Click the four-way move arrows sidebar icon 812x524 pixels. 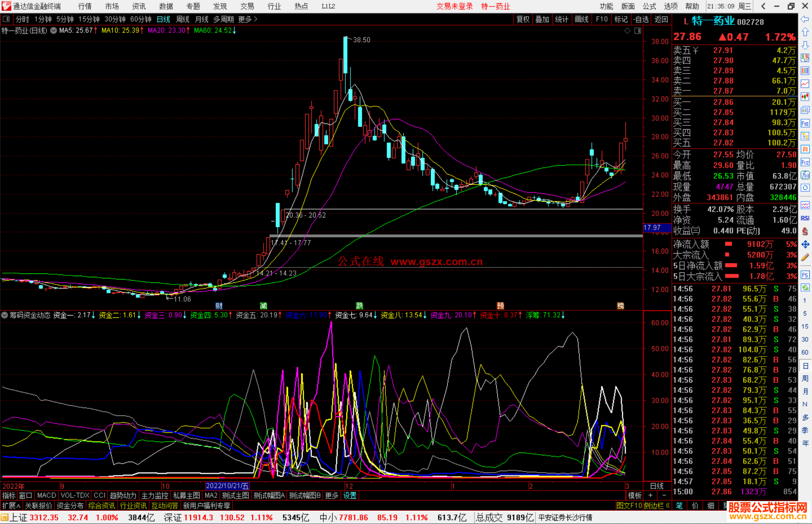[805, 245]
